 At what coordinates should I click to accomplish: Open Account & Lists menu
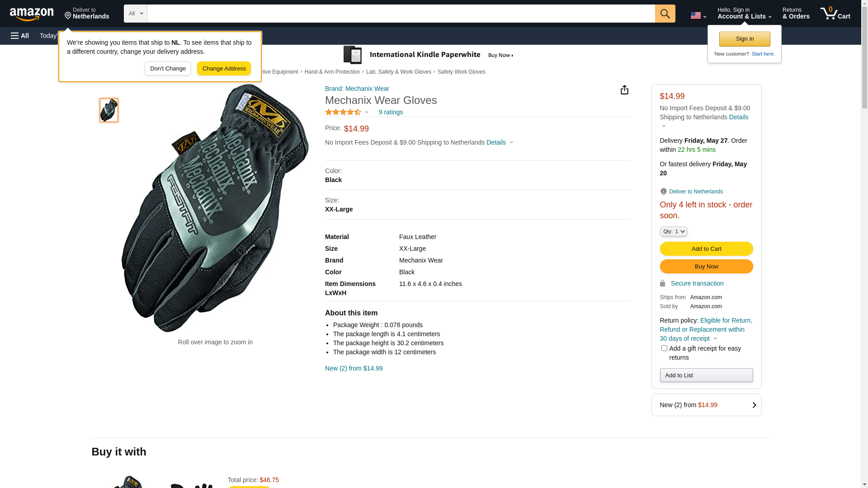click(744, 14)
